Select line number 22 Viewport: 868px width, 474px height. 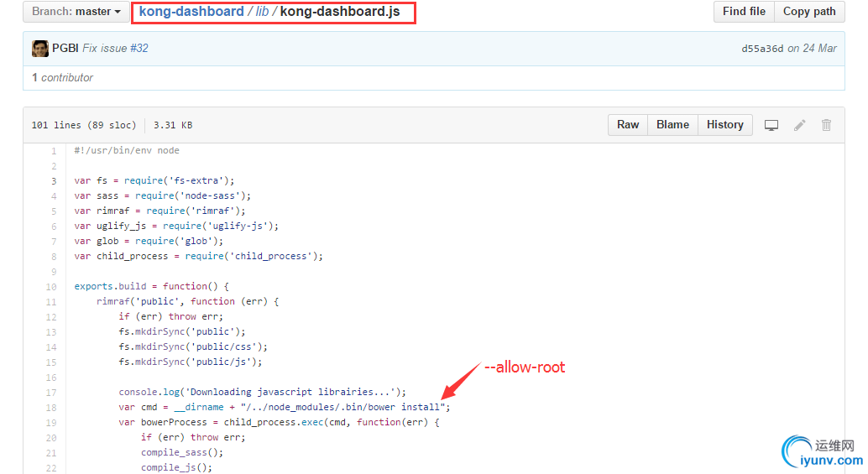pos(51,468)
